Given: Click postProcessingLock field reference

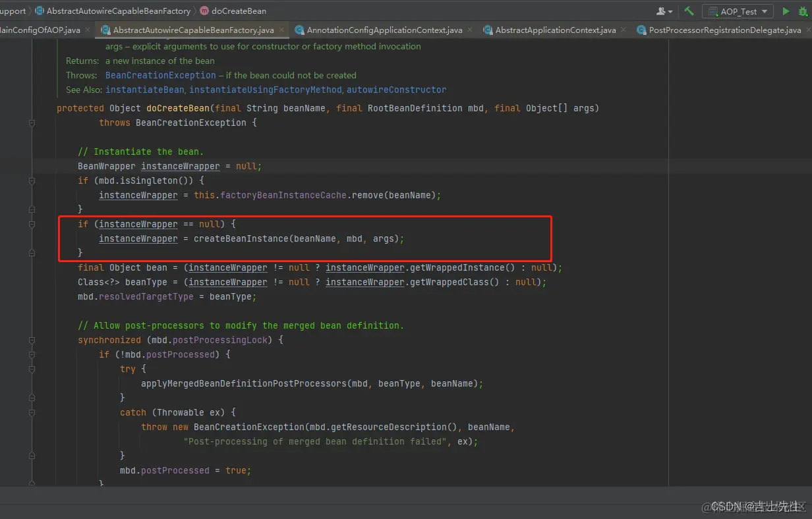Looking at the screenshot, I should [x=220, y=340].
